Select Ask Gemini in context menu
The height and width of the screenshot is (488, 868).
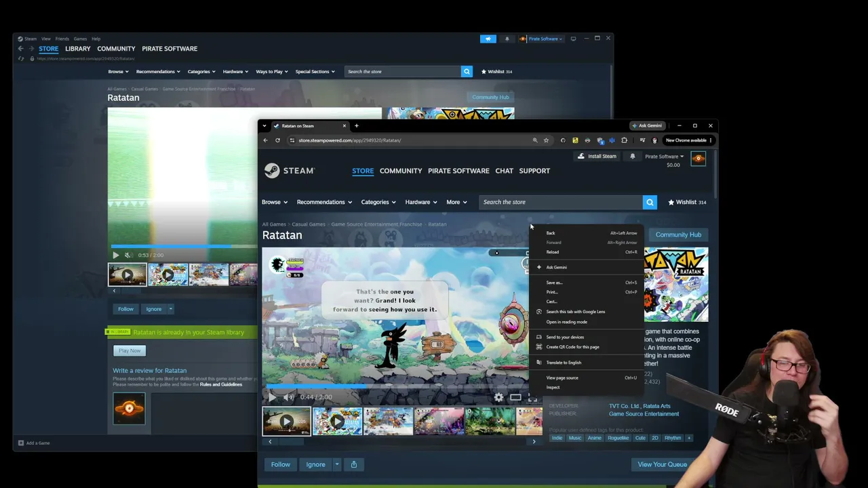point(587,267)
